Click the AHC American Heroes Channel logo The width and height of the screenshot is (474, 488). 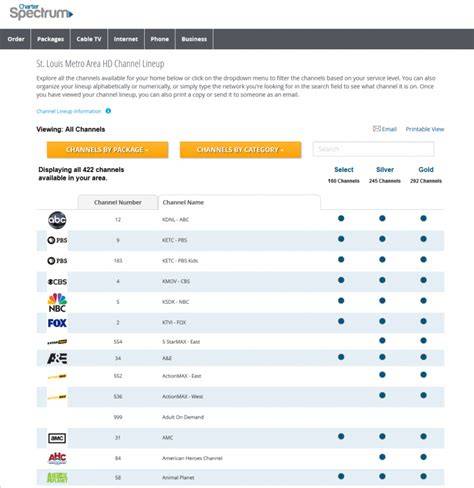pyautogui.click(x=57, y=458)
